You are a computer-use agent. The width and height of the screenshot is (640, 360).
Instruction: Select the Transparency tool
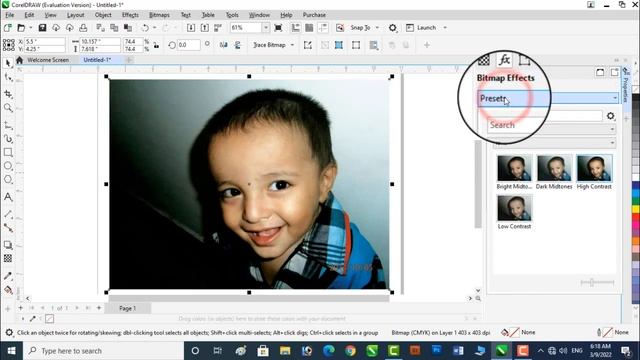pos(8,258)
